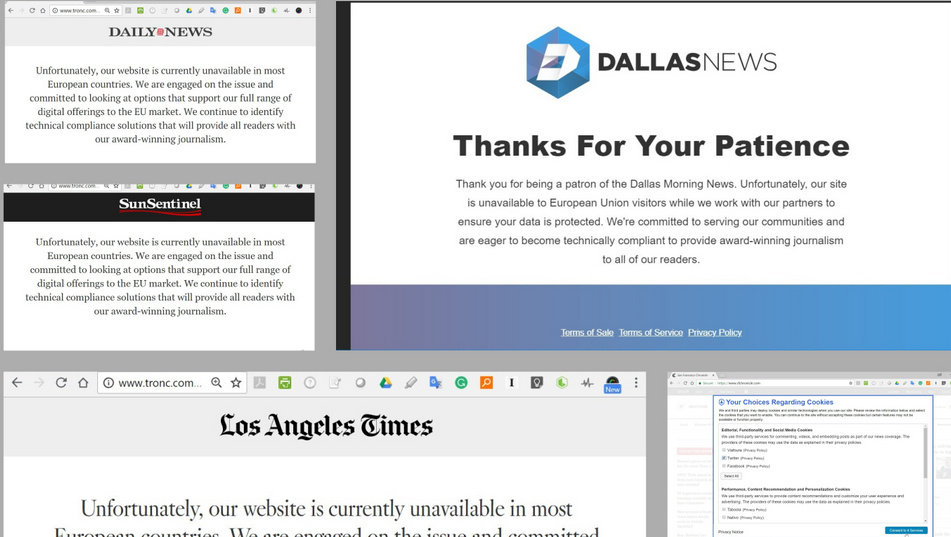Viewport: 951px width, 537px height.
Task: Open the three-dot Chrome menu in the Los Angeles Times window
Action: coord(636,383)
